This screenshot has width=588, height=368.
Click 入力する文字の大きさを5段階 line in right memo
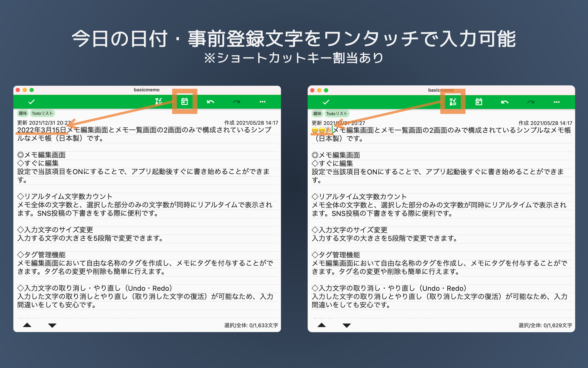click(x=385, y=238)
